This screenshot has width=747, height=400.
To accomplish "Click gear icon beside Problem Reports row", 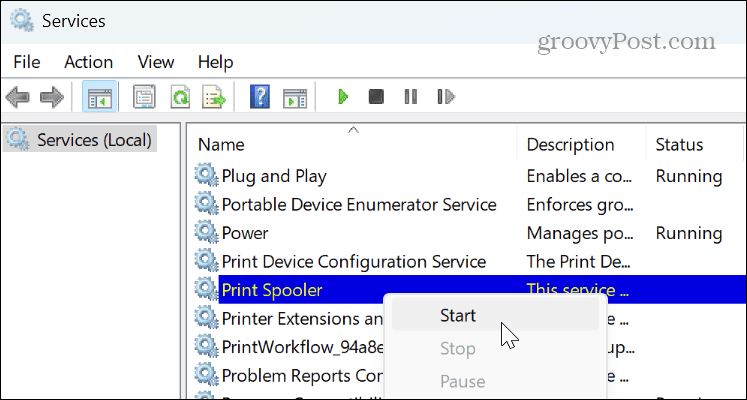I will 207,375.
